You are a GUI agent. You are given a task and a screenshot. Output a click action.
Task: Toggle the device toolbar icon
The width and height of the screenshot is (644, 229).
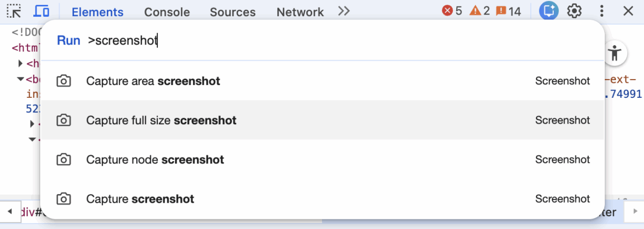[41, 11]
